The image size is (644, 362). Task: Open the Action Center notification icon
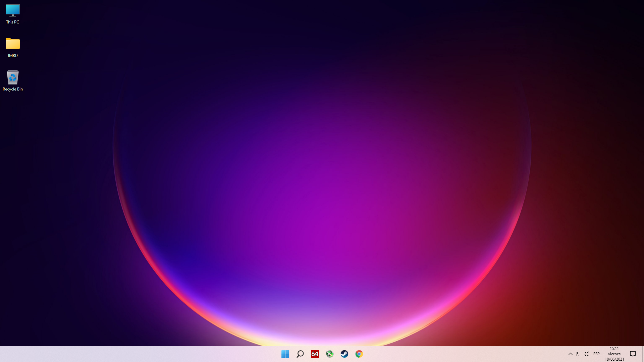(633, 354)
